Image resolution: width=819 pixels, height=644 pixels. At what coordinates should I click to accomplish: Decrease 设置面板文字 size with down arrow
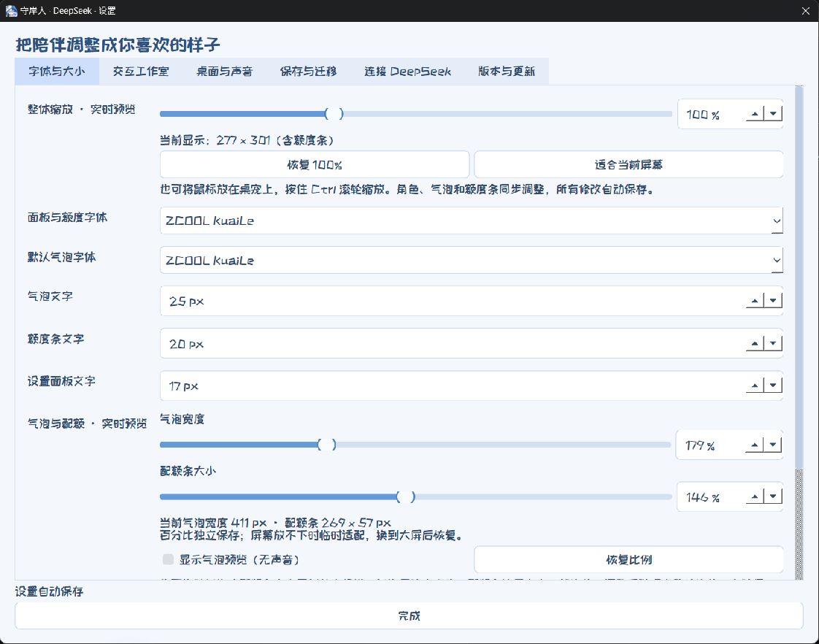pos(773,386)
